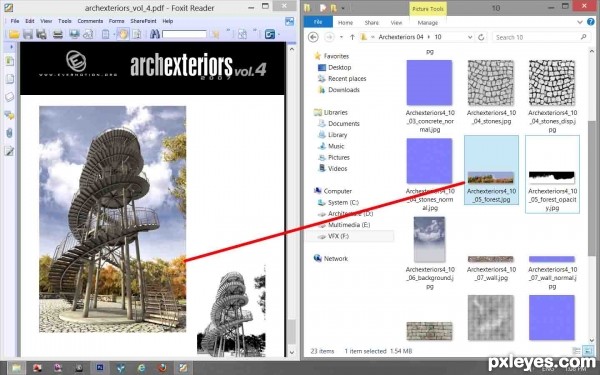Viewport: 600px width, 375px height.
Task: Open the Layers panel icon in Foxit sidebar
Action: coord(10,97)
